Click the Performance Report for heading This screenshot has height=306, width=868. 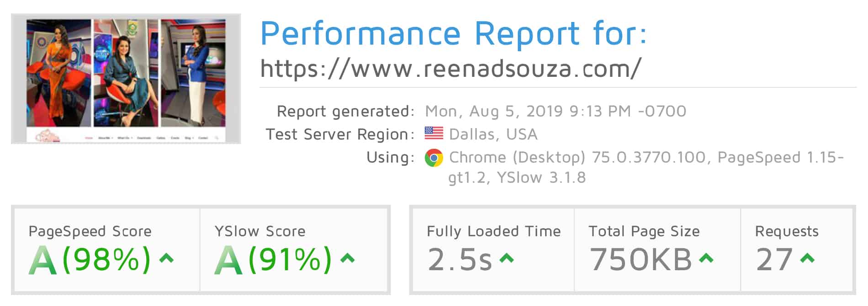453,33
